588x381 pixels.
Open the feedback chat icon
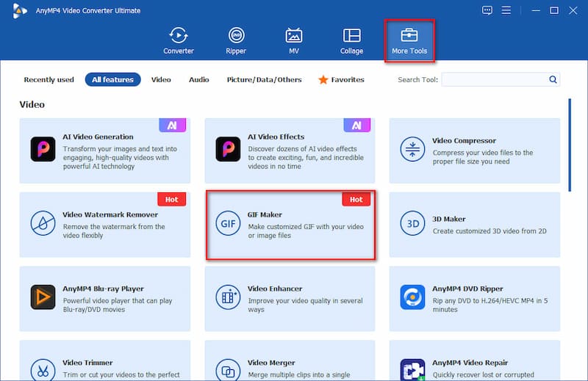(487, 10)
